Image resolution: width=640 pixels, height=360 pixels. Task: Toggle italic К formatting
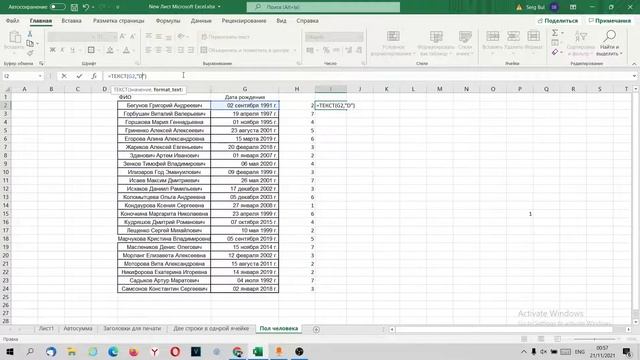click(x=62, y=50)
